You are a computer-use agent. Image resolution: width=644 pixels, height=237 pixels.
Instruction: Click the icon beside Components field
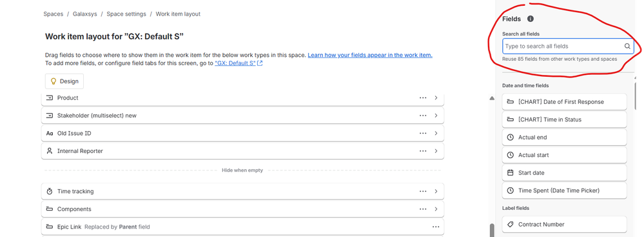(50, 209)
